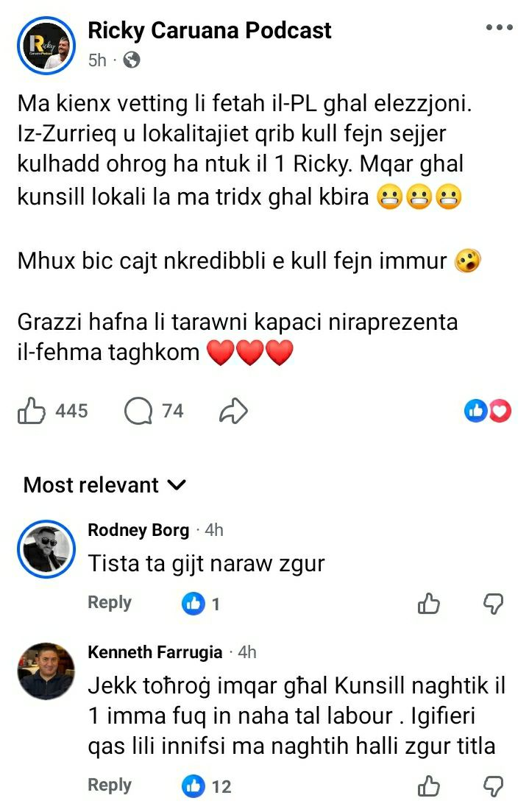Thumbs up Kenneth Farrugia's comment
529x812 pixels.
click(429, 786)
